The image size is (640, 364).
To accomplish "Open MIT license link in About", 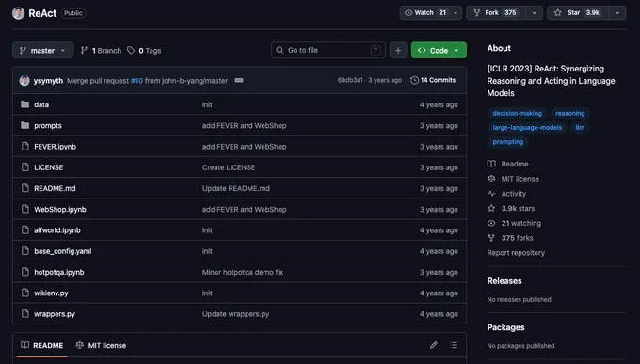I will 514,179.
